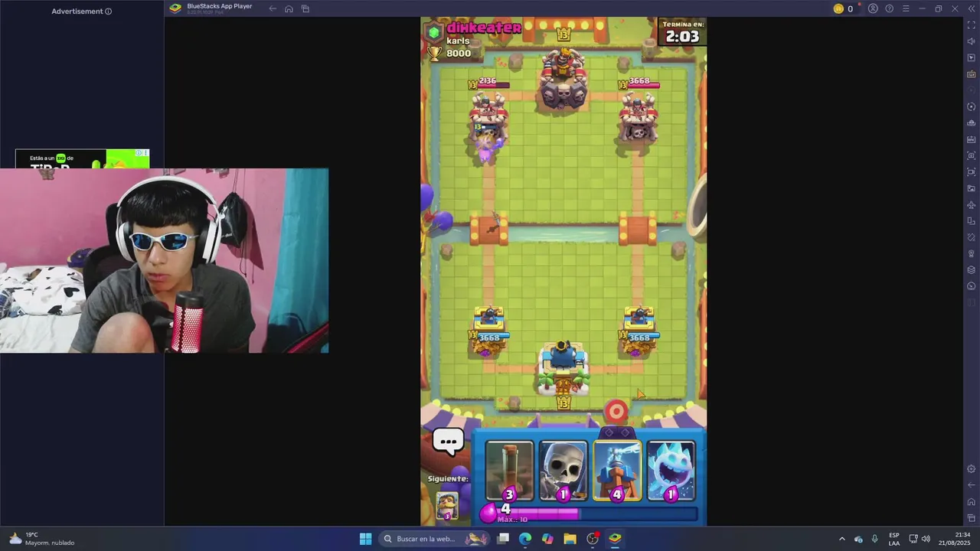Click the next card preview under Siguiente
Image resolution: width=980 pixels, height=551 pixels.
pos(447,506)
